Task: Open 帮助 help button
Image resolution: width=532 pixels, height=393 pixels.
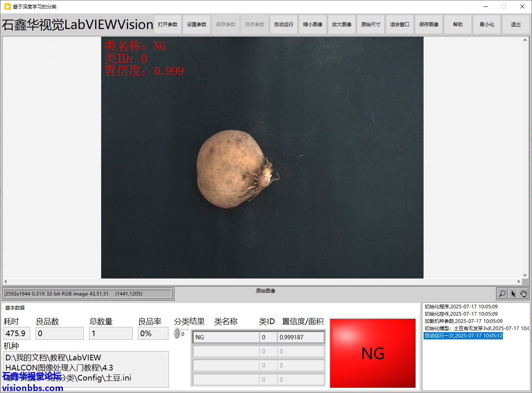Action: click(x=458, y=25)
